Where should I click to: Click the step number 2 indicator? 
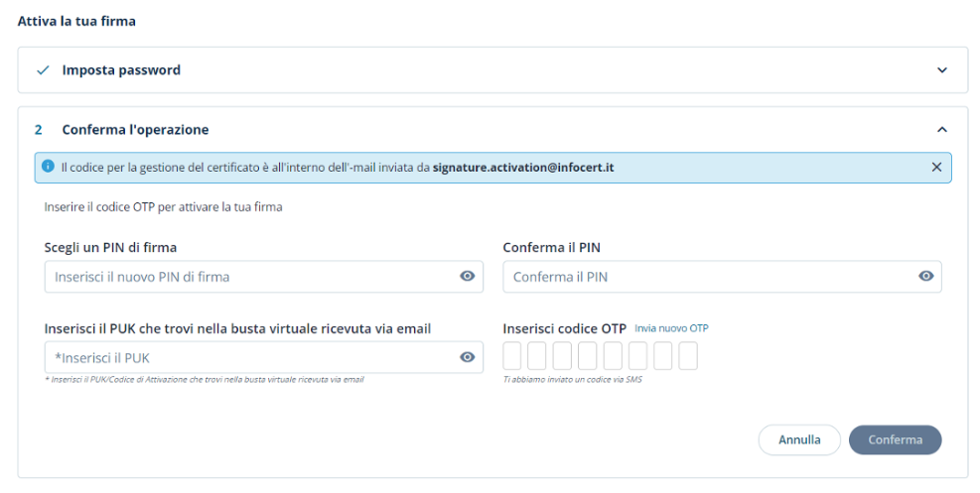click(39, 130)
